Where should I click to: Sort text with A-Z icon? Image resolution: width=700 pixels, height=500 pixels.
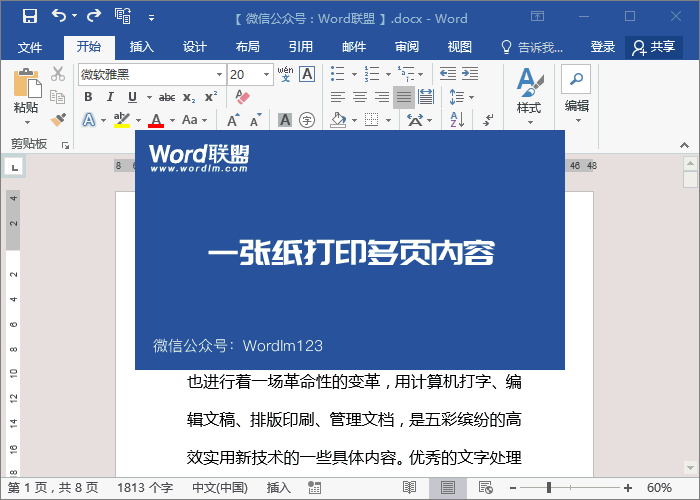(x=457, y=120)
